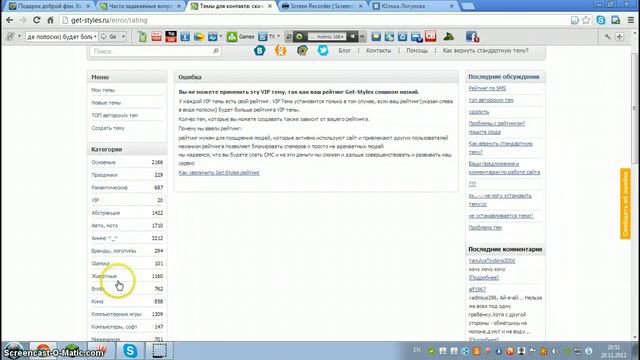Image resolution: width=640 pixels, height=360 pixels.
Task: Click the taskbar clock
Action: tap(613, 351)
